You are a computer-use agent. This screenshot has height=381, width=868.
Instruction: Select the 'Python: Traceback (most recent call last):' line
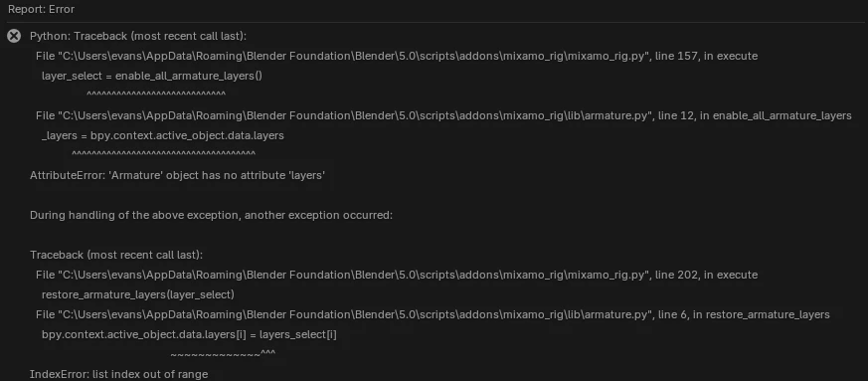point(138,36)
